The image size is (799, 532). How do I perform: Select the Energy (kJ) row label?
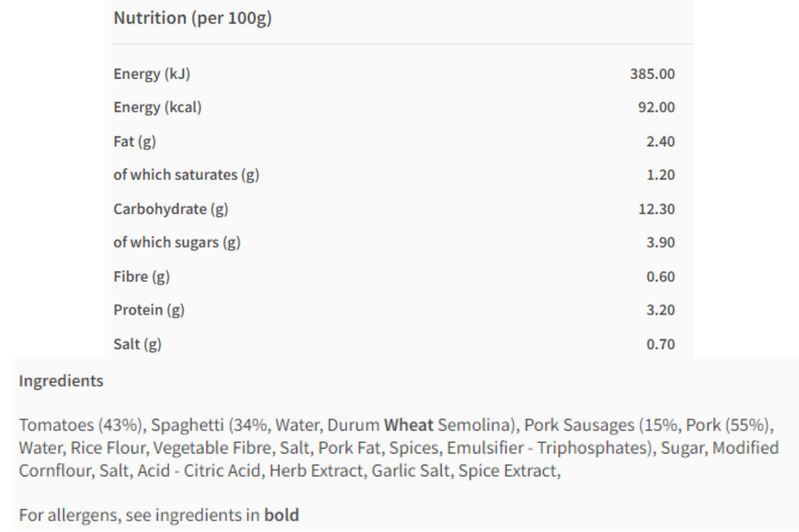(152, 74)
